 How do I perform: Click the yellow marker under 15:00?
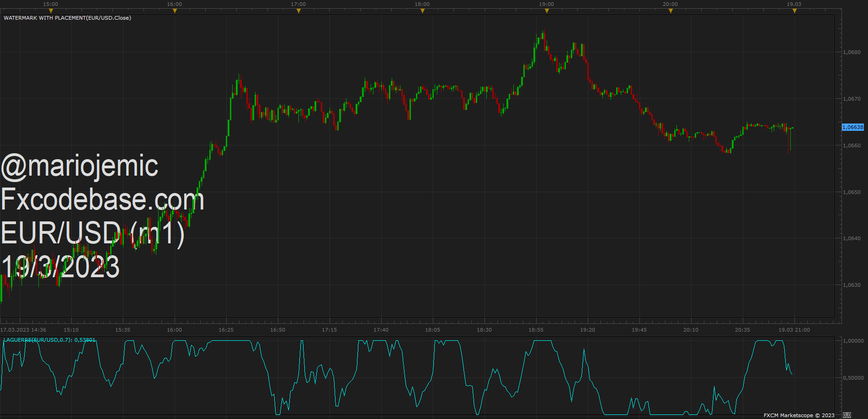coord(51,11)
